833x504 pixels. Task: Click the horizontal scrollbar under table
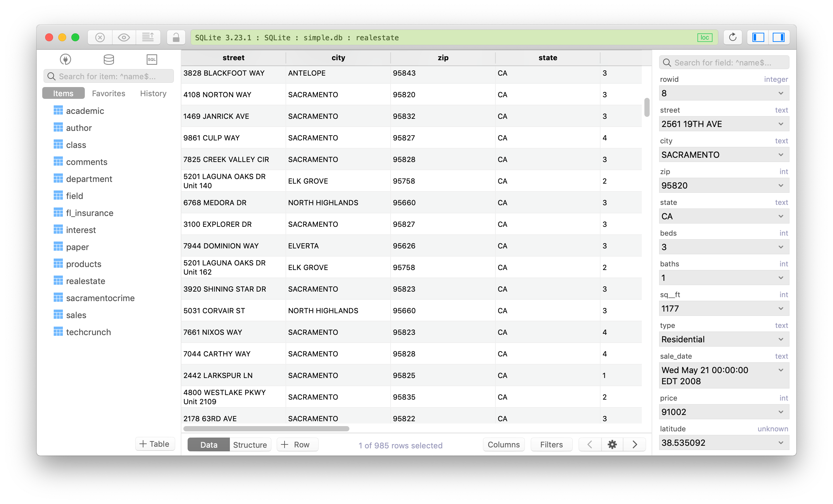pyautogui.click(x=266, y=428)
